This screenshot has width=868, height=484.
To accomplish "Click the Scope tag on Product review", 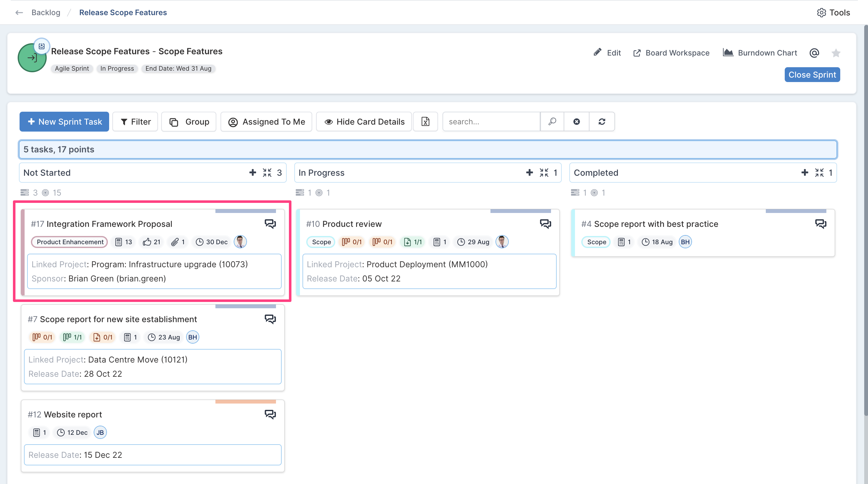I will coord(321,242).
